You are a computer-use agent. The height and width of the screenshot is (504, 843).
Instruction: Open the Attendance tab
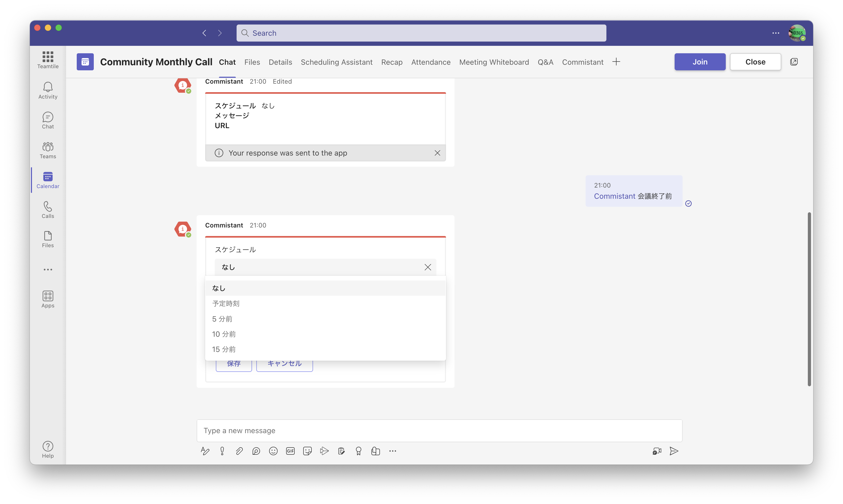pyautogui.click(x=431, y=62)
